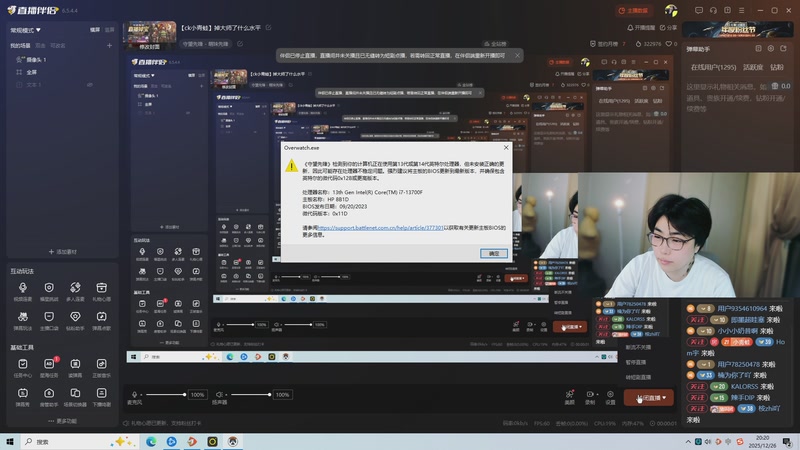Select the 全屏 source row
Screen dimensions: 800x450
[x=61, y=72]
